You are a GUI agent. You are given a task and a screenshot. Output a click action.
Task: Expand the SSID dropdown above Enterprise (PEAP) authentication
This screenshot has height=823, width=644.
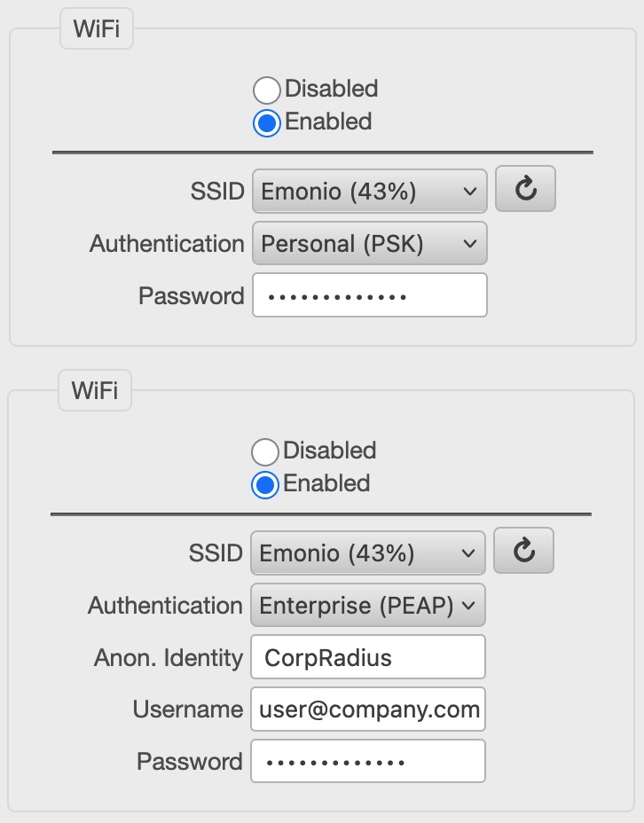(x=367, y=553)
